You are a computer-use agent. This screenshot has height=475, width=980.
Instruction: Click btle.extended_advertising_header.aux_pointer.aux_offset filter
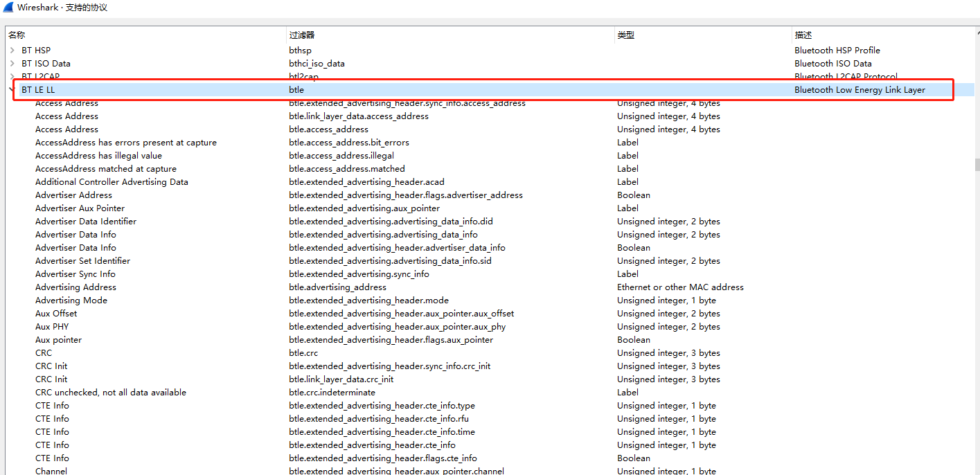401,314
